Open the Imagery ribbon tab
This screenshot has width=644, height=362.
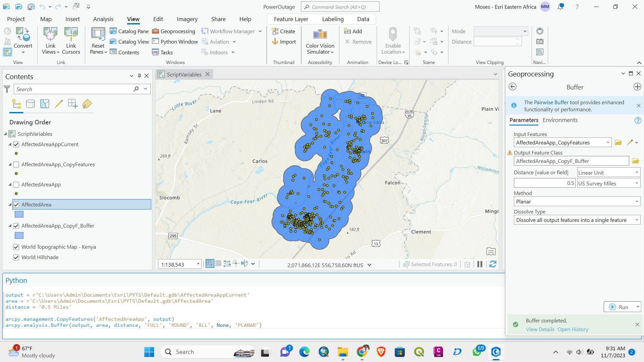(x=187, y=19)
